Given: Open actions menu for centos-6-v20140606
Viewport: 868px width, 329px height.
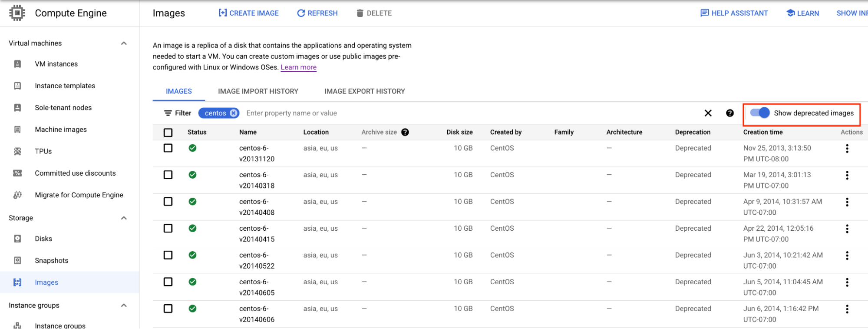Looking at the screenshot, I should click(847, 309).
